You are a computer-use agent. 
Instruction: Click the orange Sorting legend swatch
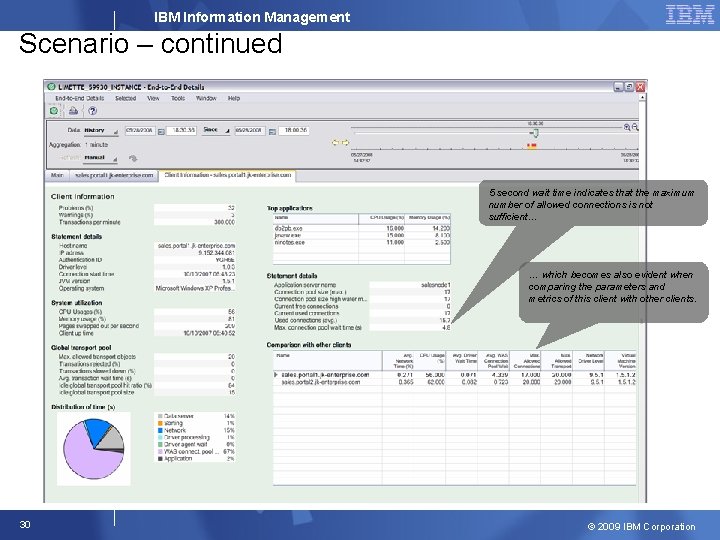tap(160, 423)
